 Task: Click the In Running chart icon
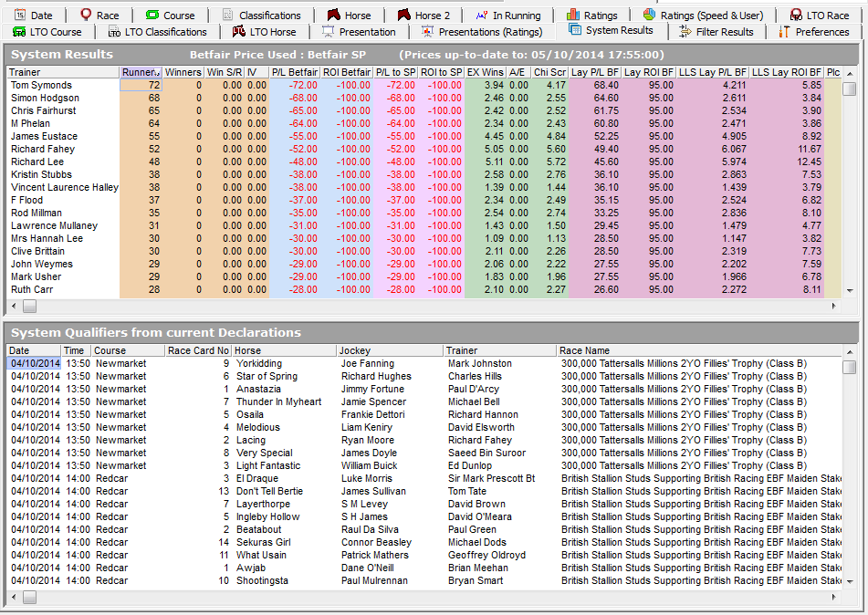point(482,15)
